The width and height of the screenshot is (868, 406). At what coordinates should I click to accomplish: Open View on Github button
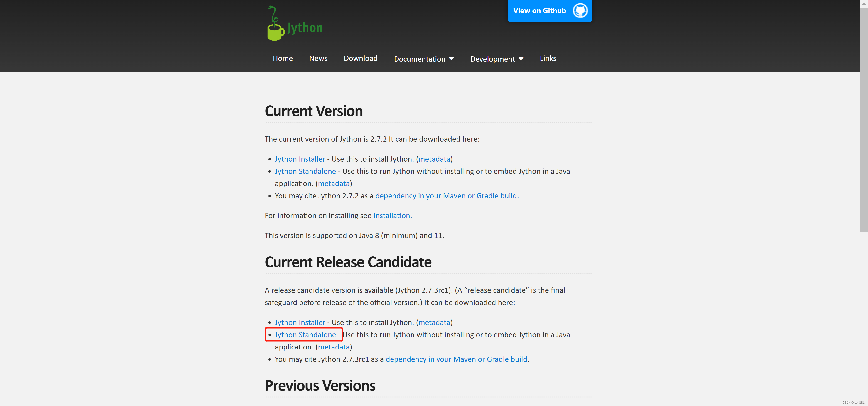pos(550,11)
